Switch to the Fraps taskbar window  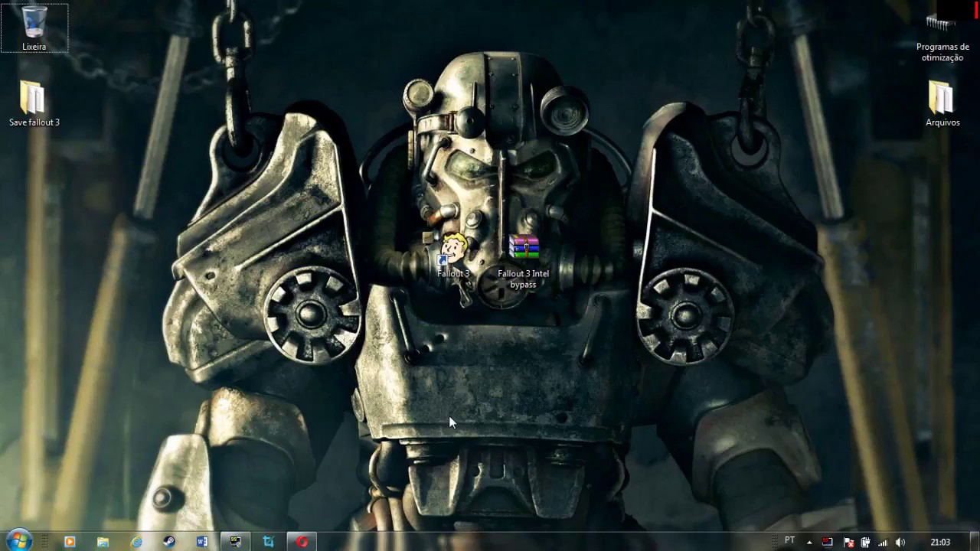tap(236, 542)
